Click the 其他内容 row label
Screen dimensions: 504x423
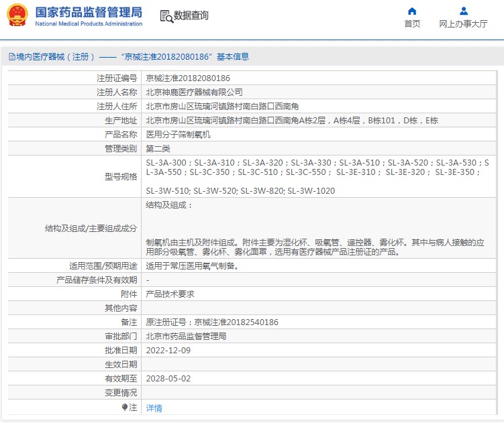coord(121,308)
